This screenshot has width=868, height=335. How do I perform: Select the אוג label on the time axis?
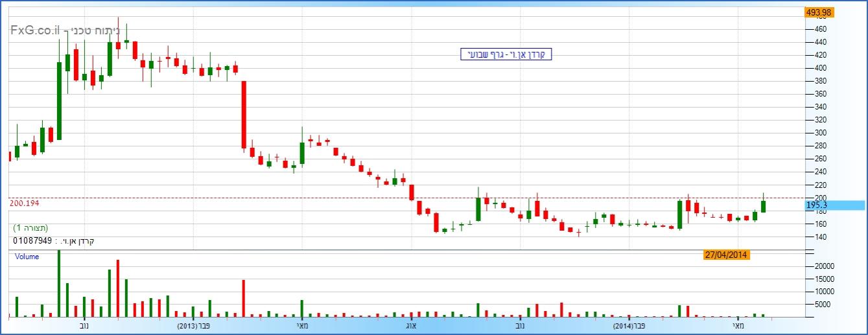tap(410, 325)
